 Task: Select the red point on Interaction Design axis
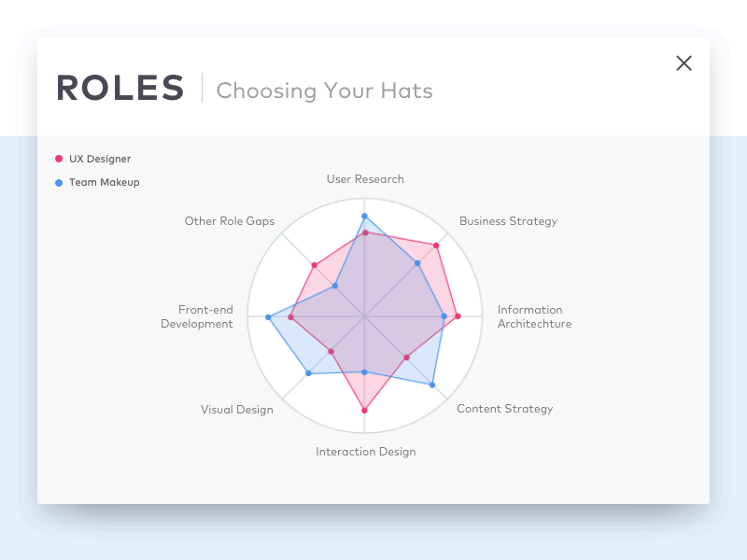(x=365, y=409)
